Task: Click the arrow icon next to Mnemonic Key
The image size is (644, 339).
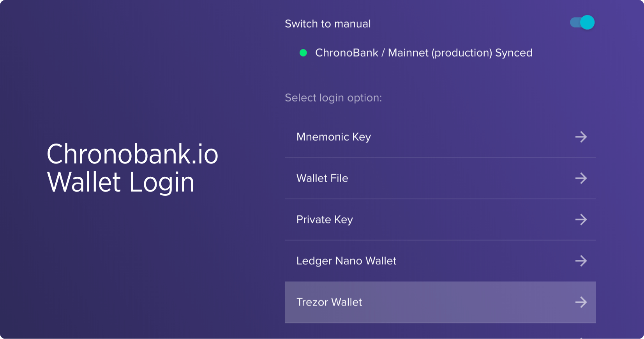Action: 581,137
